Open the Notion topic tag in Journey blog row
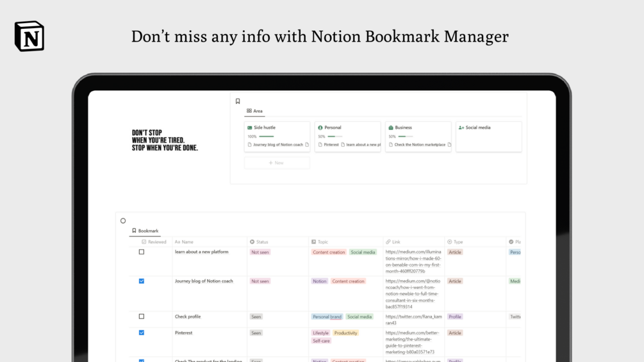The width and height of the screenshot is (644, 362). point(320,281)
